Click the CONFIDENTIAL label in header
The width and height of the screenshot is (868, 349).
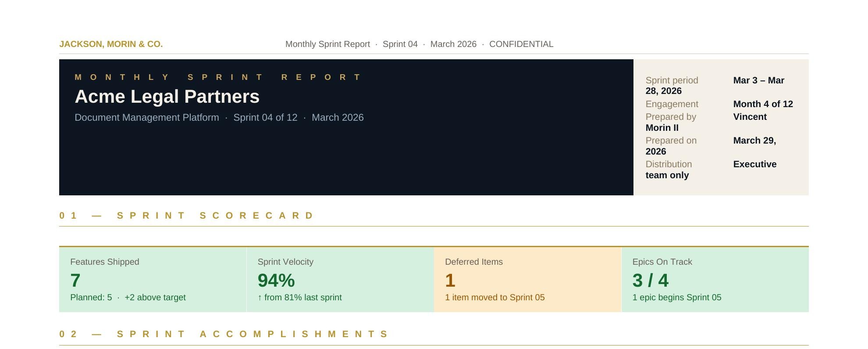pos(521,44)
